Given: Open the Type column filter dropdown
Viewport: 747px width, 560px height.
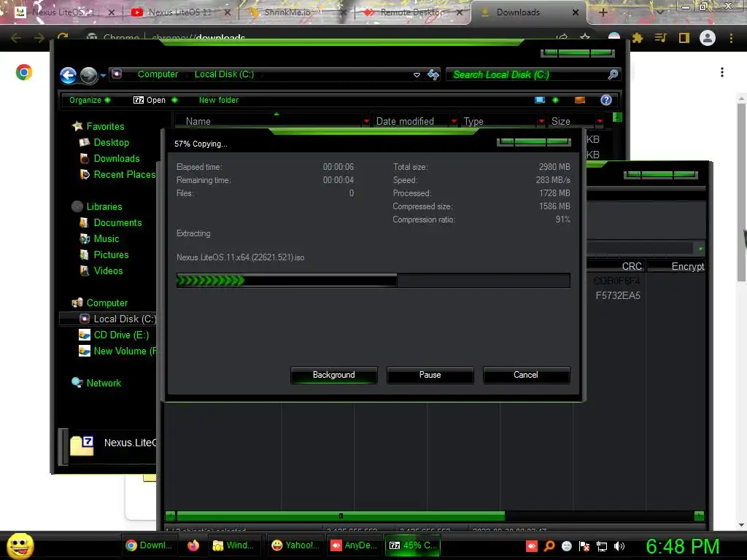Looking at the screenshot, I should [x=541, y=122].
